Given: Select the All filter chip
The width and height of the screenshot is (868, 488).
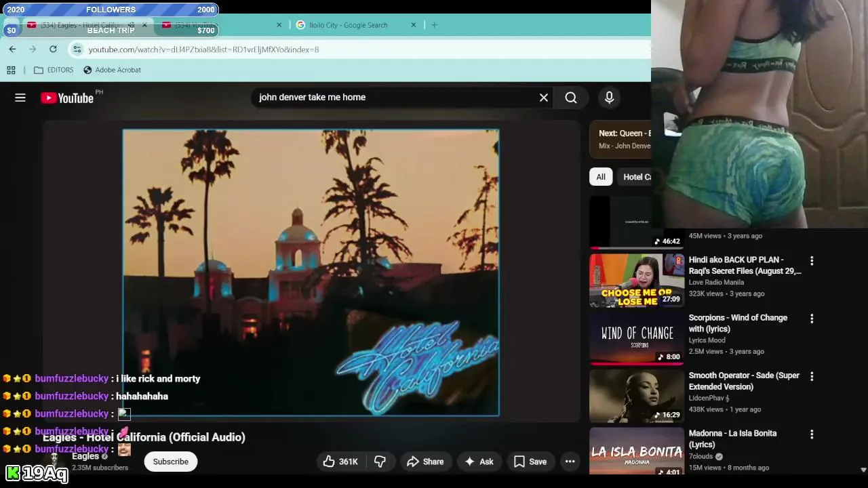Looking at the screenshot, I should (601, 177).
